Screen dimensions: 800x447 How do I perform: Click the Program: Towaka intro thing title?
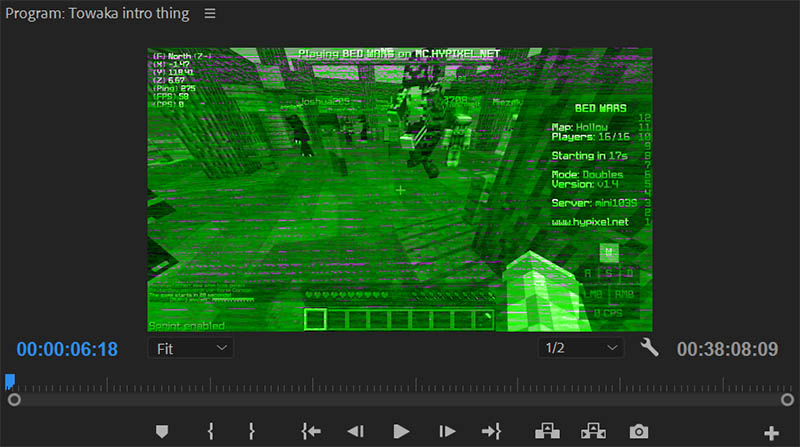97,13
